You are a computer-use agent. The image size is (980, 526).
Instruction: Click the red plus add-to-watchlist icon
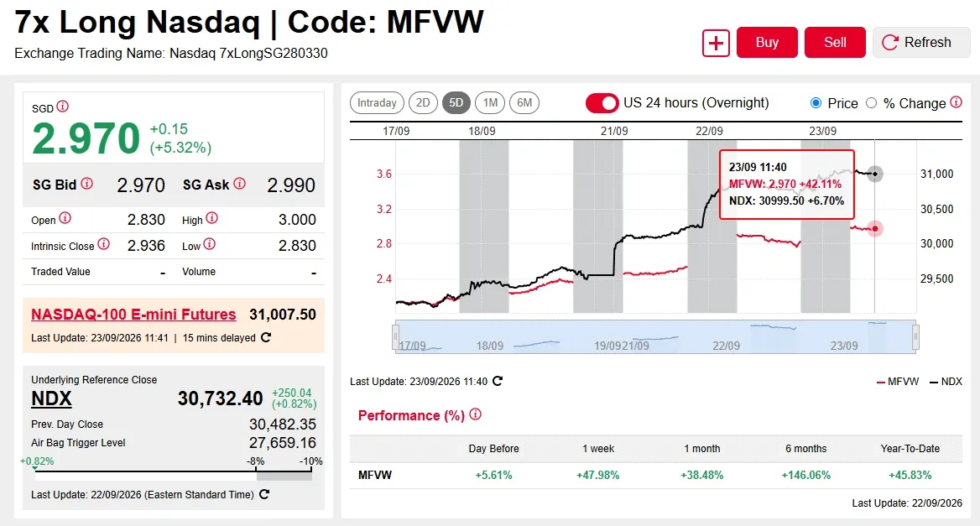pos(716,43)
